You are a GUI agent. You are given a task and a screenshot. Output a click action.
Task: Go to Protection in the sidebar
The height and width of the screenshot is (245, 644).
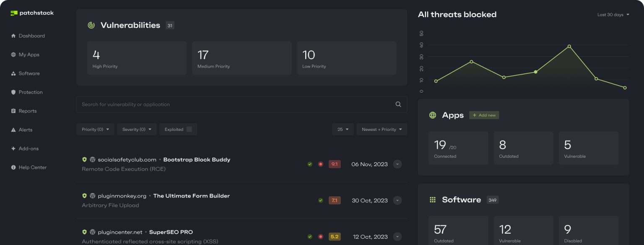31,92
